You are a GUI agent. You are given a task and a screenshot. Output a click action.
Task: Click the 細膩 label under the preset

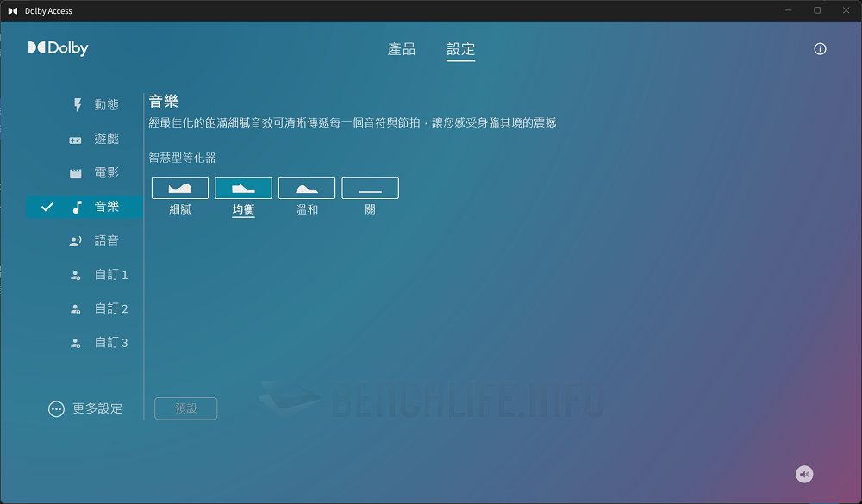(x=180, y=209)
